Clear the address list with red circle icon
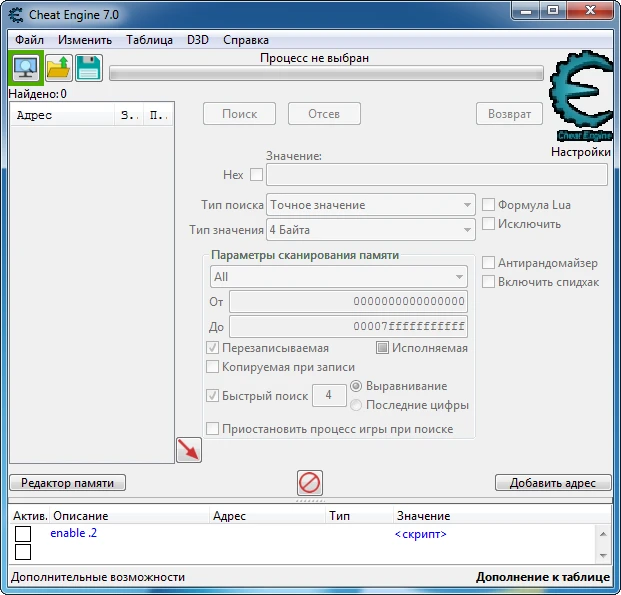This screenshot has width=621, height=595. (310, 483)
